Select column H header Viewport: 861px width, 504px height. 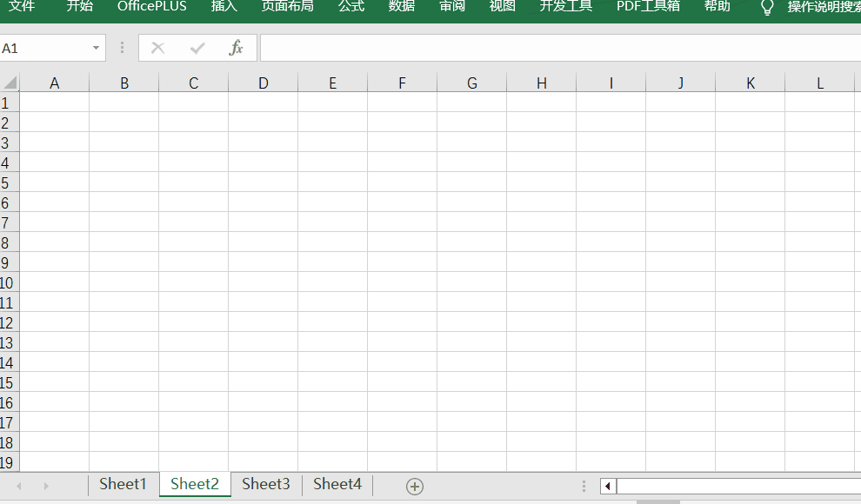[x=542, y=83]
